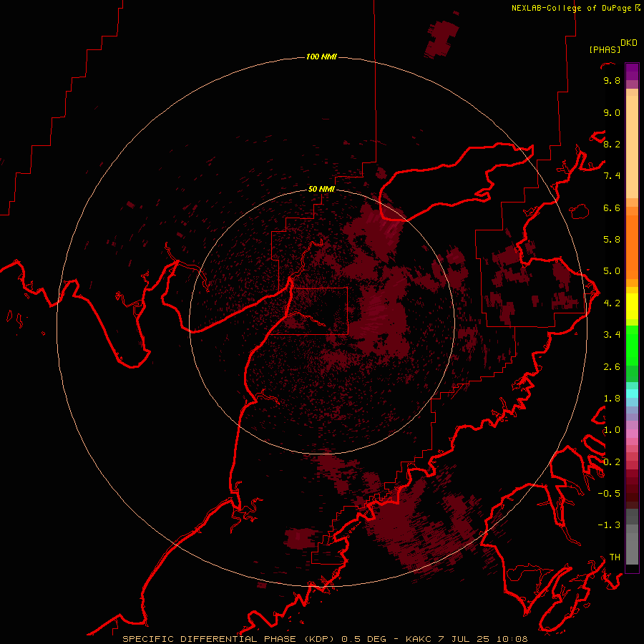This screenshot has width=644, height=644.
Task: Click the NEXLAB-College of DuPage label
Action: [572, 8]
